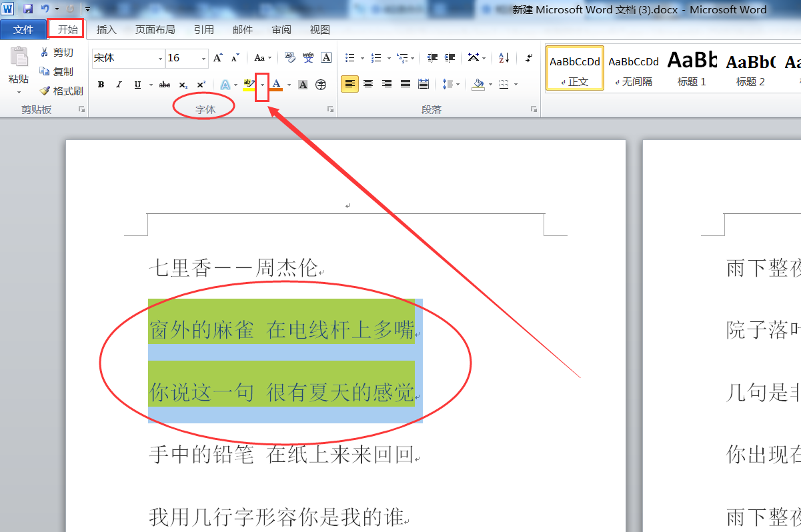Apply the 标题 1 style

692,68
